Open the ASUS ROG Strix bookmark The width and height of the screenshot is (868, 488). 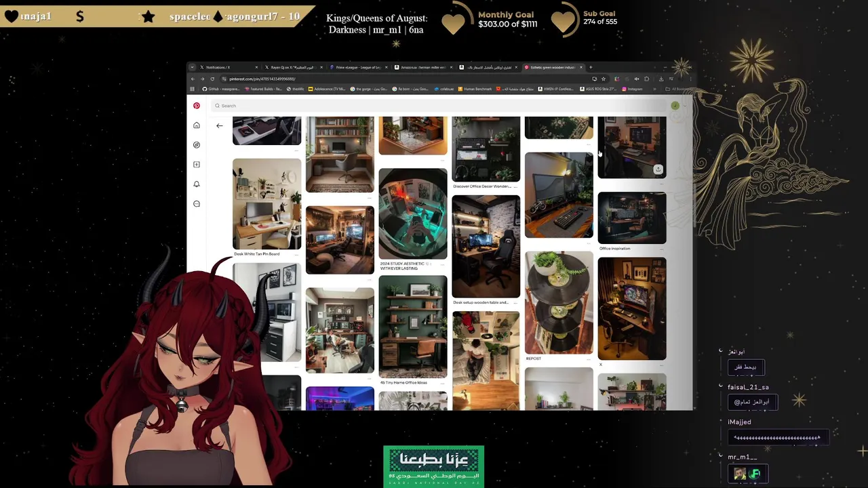pos(597,89)
